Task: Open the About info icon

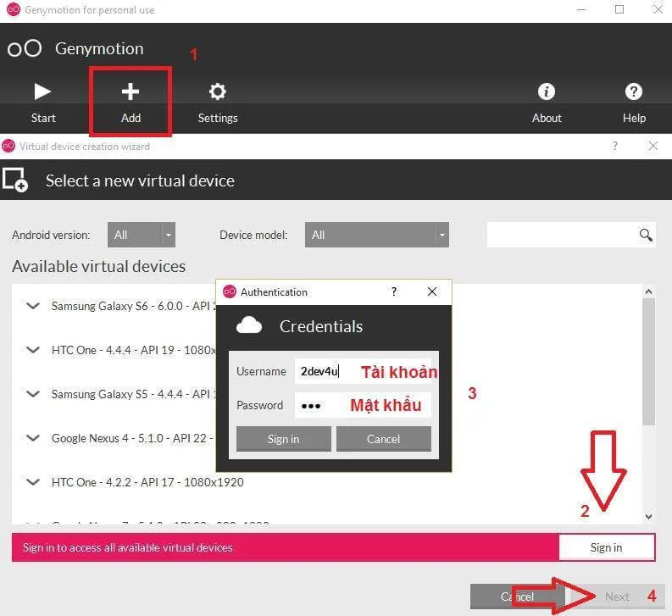Action: click(x=547, y=92)
